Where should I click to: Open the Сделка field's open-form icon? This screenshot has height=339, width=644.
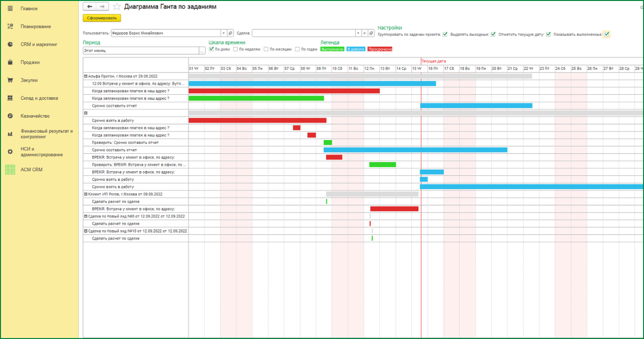tap(371, 33)
